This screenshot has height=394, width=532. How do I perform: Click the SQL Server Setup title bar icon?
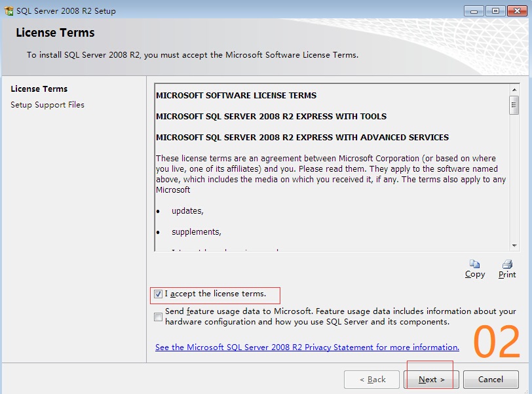(8, 10)
